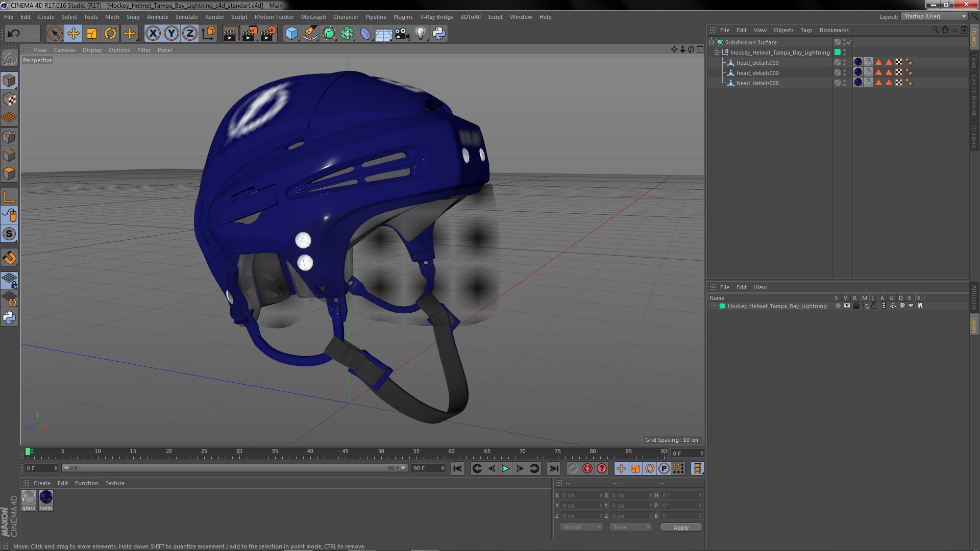The image size is (980, 551).
Task: Click Record Active Objects button
Action: coord(573,468)
